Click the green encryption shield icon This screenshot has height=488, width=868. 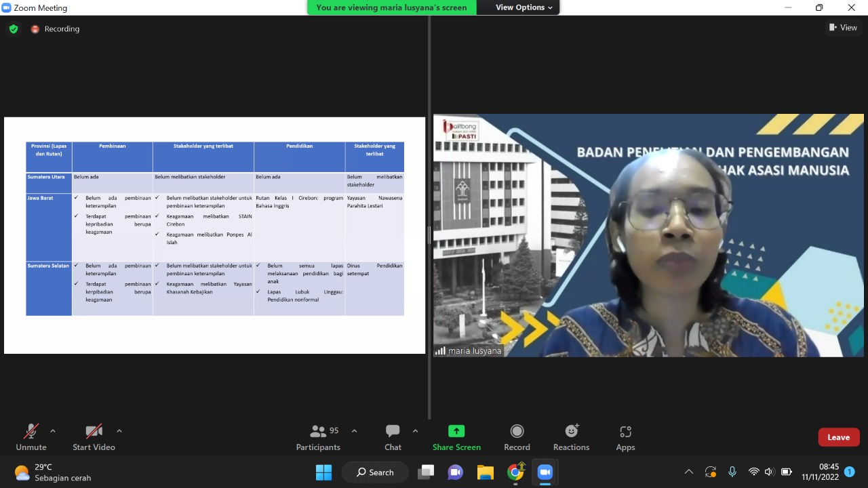click(x=14, y=29)
